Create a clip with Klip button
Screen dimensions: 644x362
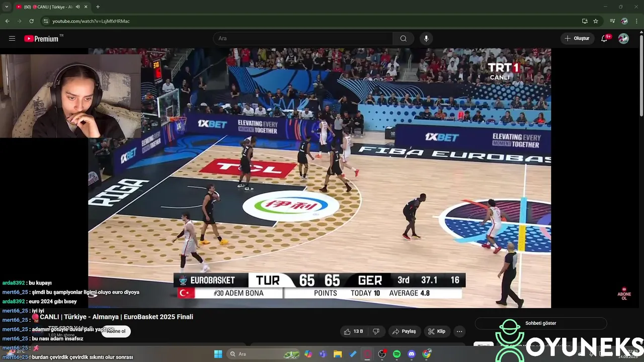click(436, 331)
